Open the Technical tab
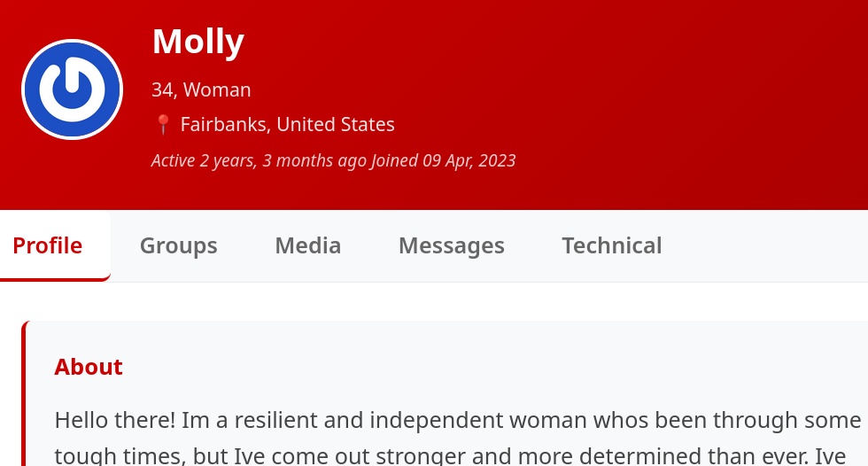 pos(611,245)
